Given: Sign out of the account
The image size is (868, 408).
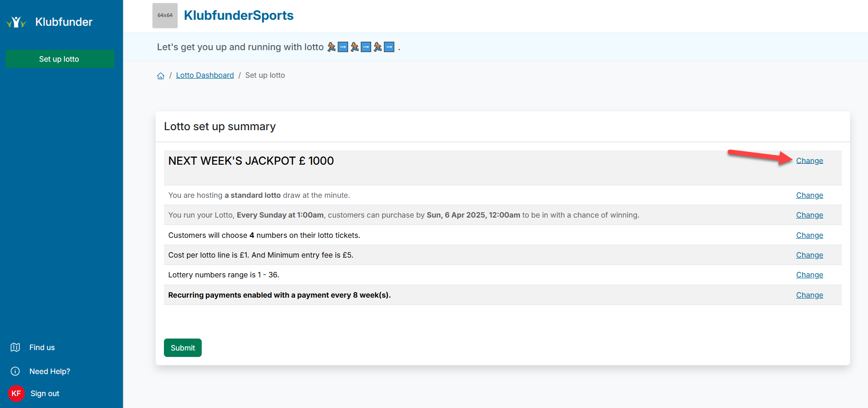Looking at the screenshot, I should coord(45,393).
